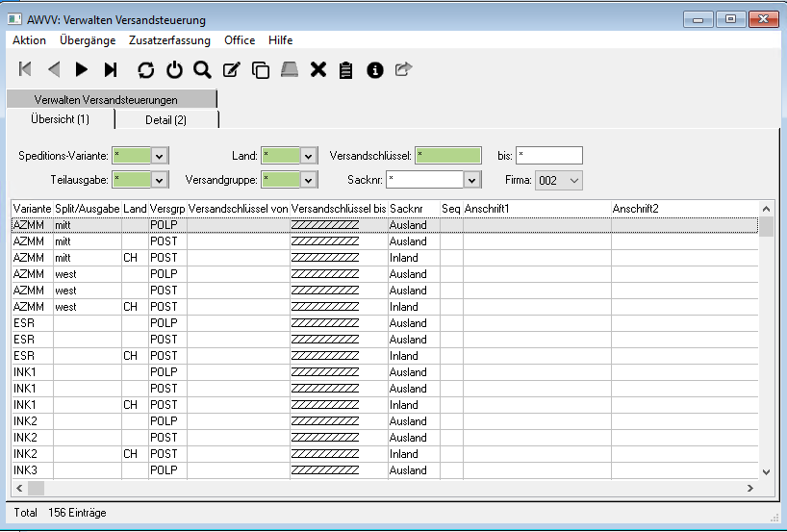
Task: Open the Sacknr combo box arrow
Action: pyautogui.click(x=471, y=180)
